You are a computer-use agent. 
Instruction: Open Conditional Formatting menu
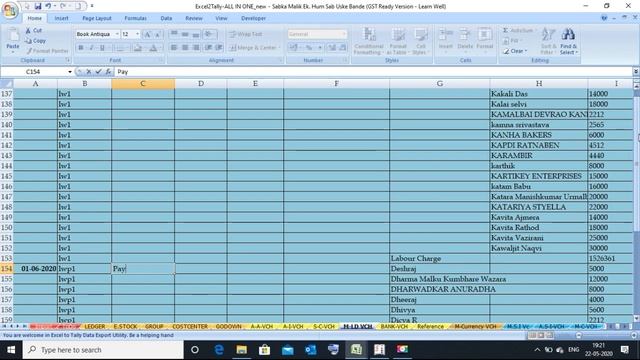pyautogui.click(x=369, y=41)
